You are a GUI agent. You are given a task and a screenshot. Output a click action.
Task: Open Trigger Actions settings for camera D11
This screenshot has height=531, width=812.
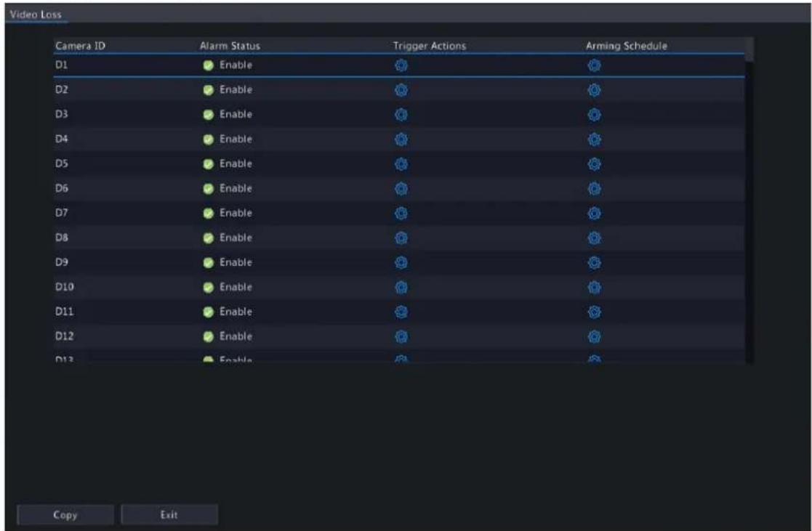(401, 312)
